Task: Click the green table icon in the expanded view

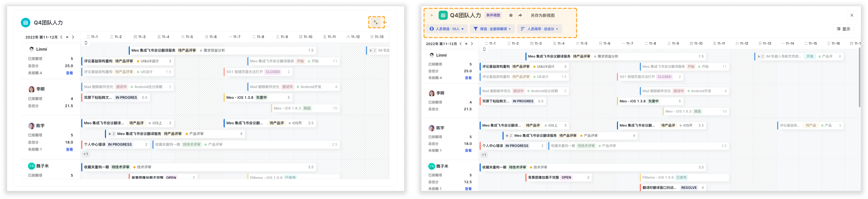Action: pos(443,15)
